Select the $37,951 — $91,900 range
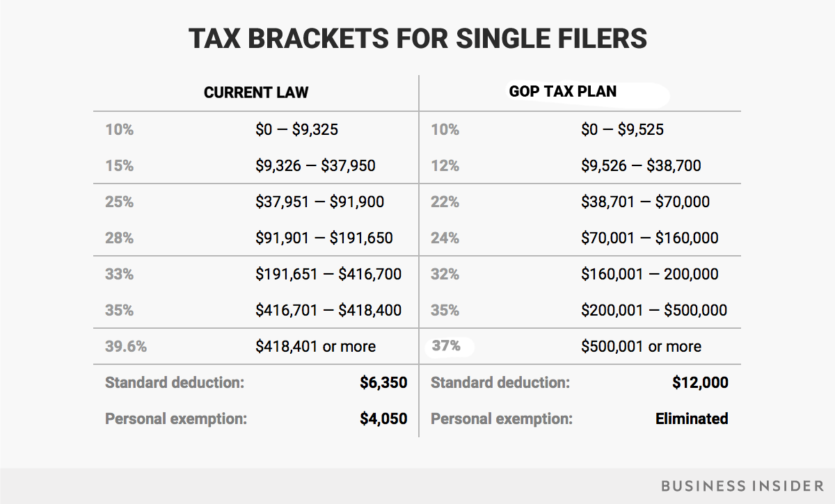 pyautogui.click(x=319, y=202)
